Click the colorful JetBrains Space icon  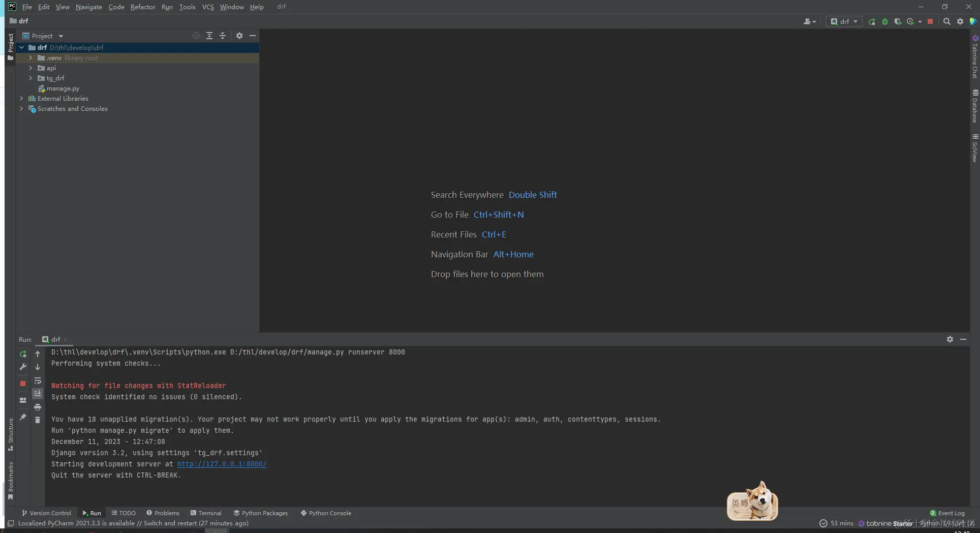tap(973, 21)
